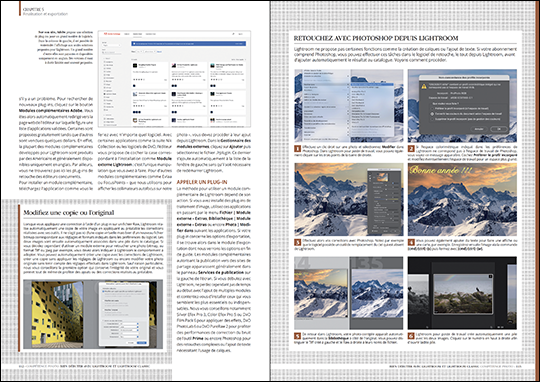Click the 'CHAPITRE 5' page header text
The image size is (540, 382).
(33, 10)
